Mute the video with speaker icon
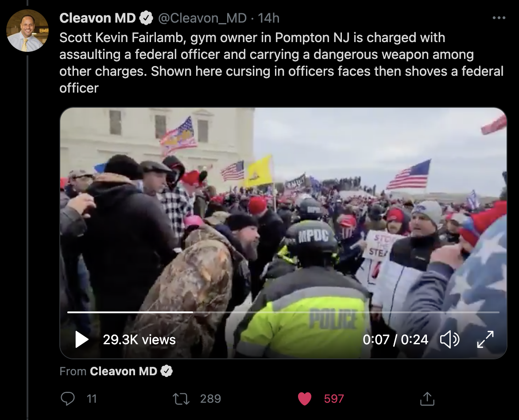Viewport: 519px width, 420px height. coord(449,339)
